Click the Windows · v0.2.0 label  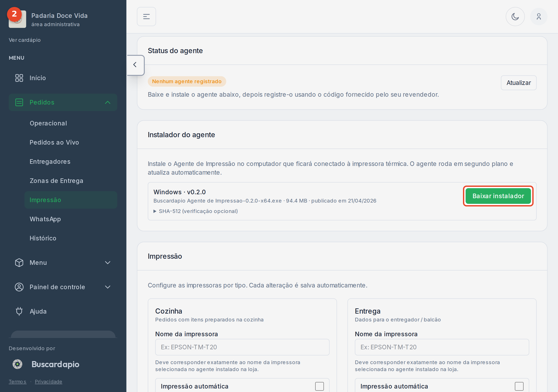click(180, 192)
